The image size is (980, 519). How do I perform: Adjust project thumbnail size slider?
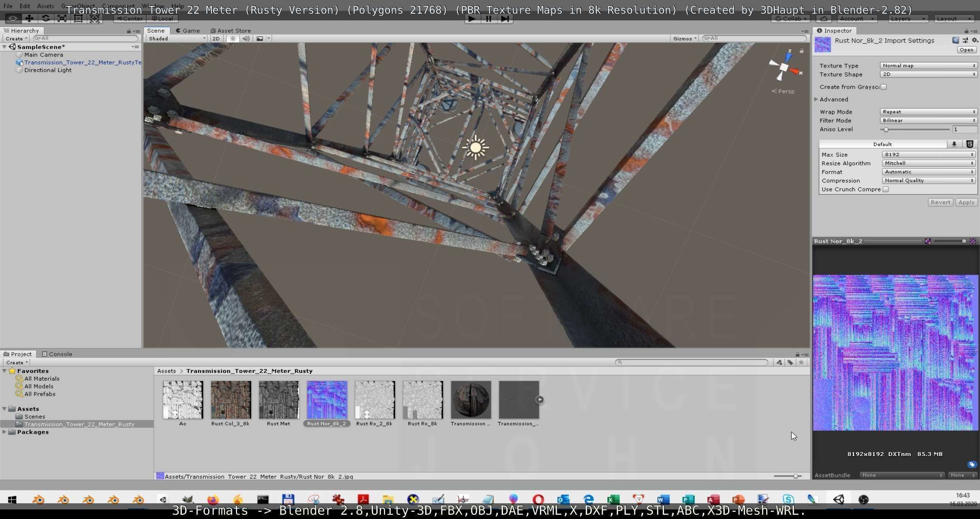[x=788, y=477]
